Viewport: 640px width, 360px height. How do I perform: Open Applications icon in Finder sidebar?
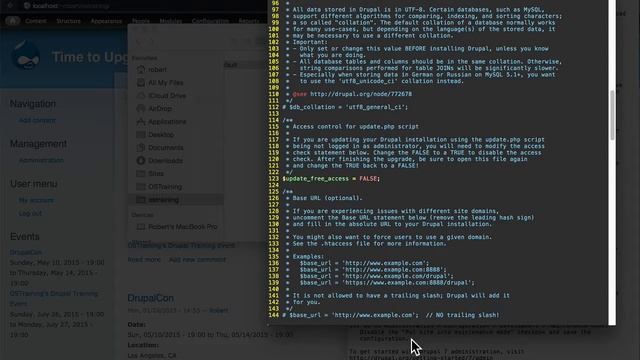click(x=141, y=122)
